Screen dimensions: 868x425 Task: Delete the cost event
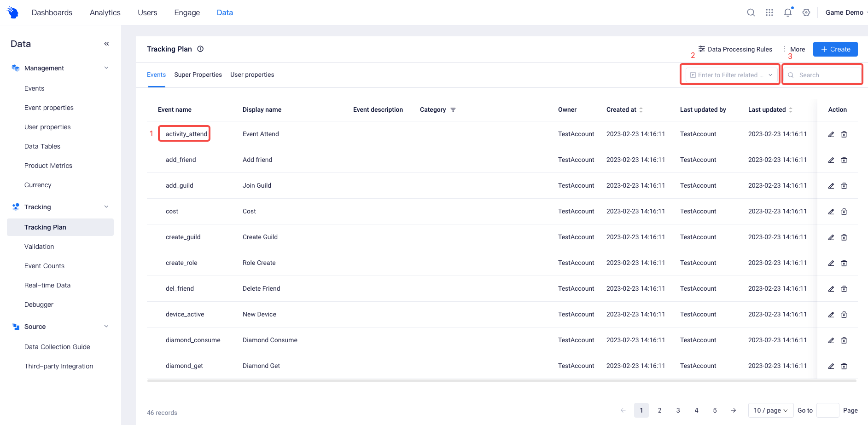(844, 212)
